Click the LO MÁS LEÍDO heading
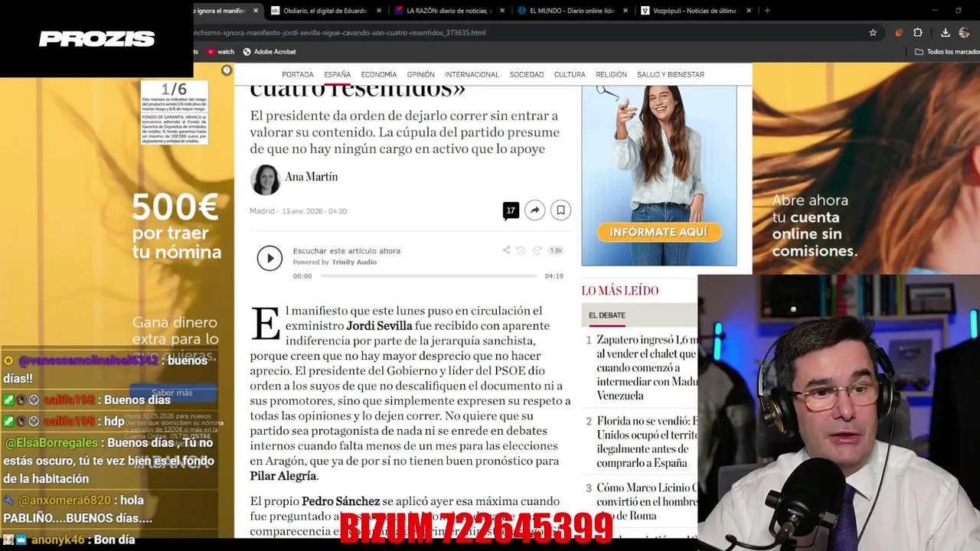 click(619, 290)
